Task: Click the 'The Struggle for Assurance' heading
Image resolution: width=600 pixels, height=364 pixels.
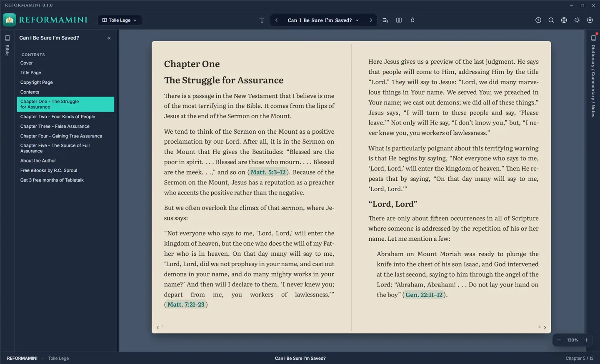Action: click(224, 80)
